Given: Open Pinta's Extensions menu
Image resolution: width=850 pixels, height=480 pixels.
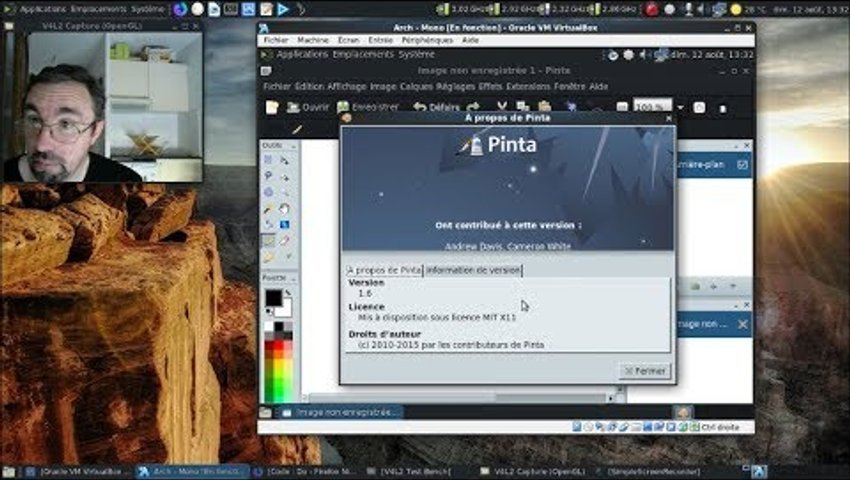Looking at the screenshot, I should coord(528,86).
